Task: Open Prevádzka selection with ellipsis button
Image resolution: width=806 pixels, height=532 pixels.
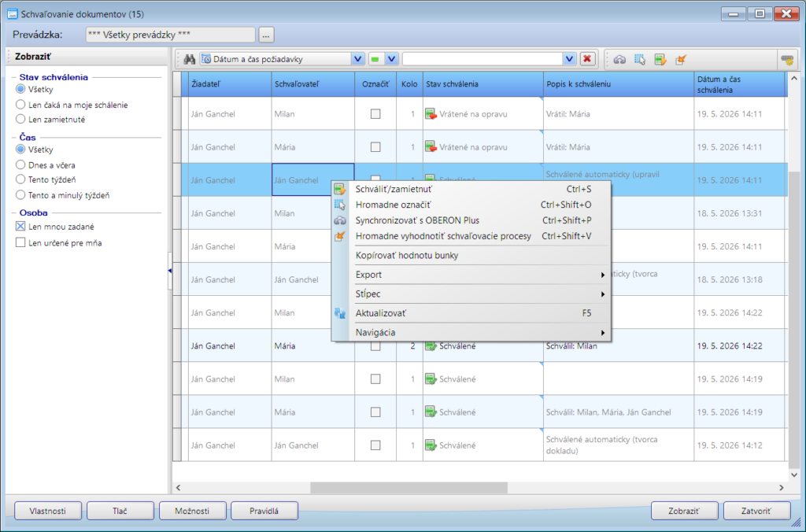Action: pyautogui.click(x=266, y=35)
